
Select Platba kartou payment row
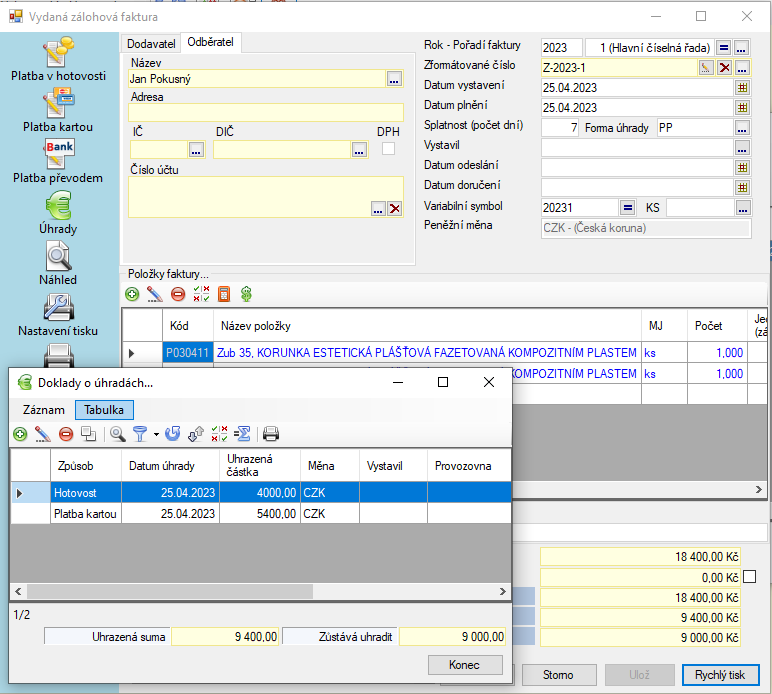point(261,514)
